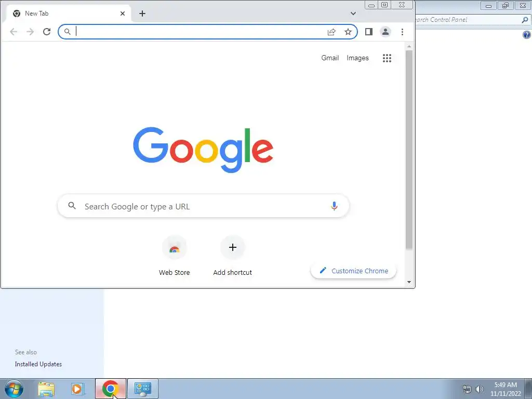Close the New Tab tab
The width and height of the screenshot is (532, 399).
[x=123, y=14]
